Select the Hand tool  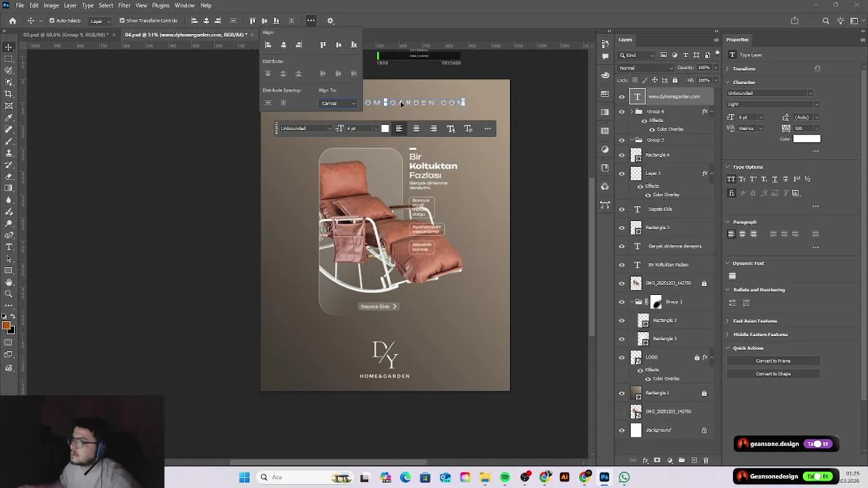pos(9,282)
